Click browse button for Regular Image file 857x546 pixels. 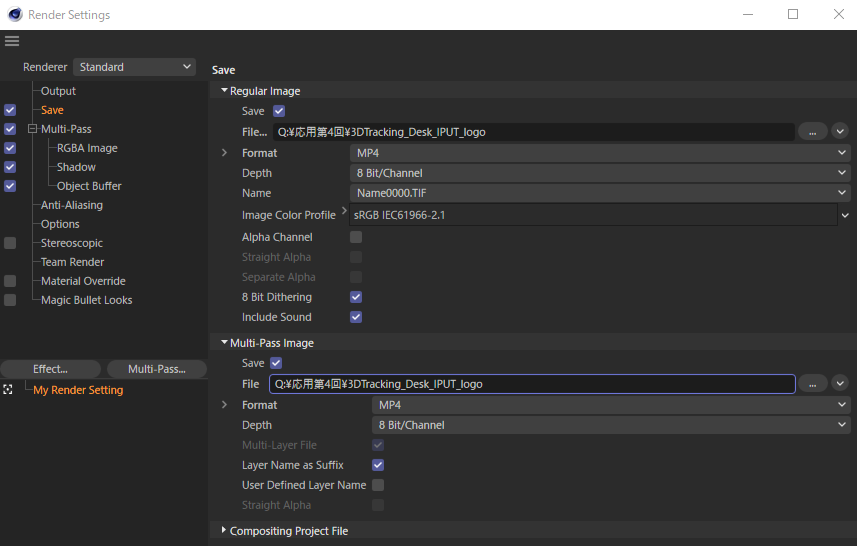[812, 131]
